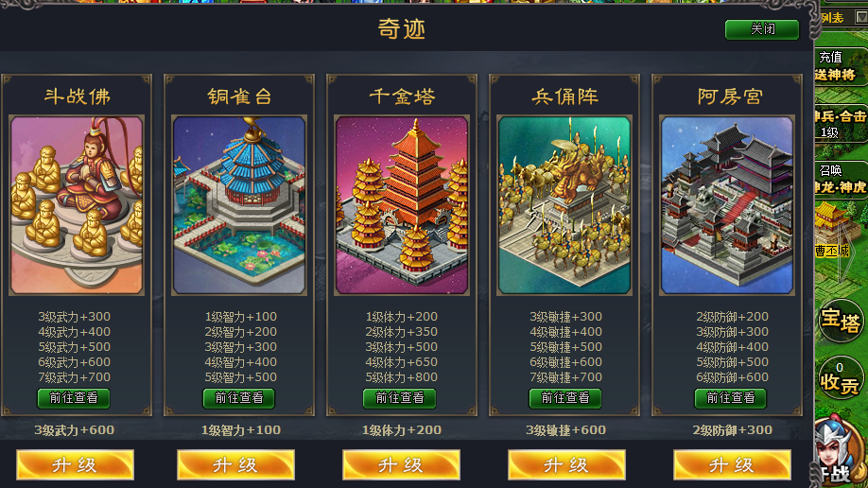868x488 pixels.
Task: Upgrade 敏捷 with 升级 under 兵俑阵
Action: pyautogui.click(x=567, y=464)
